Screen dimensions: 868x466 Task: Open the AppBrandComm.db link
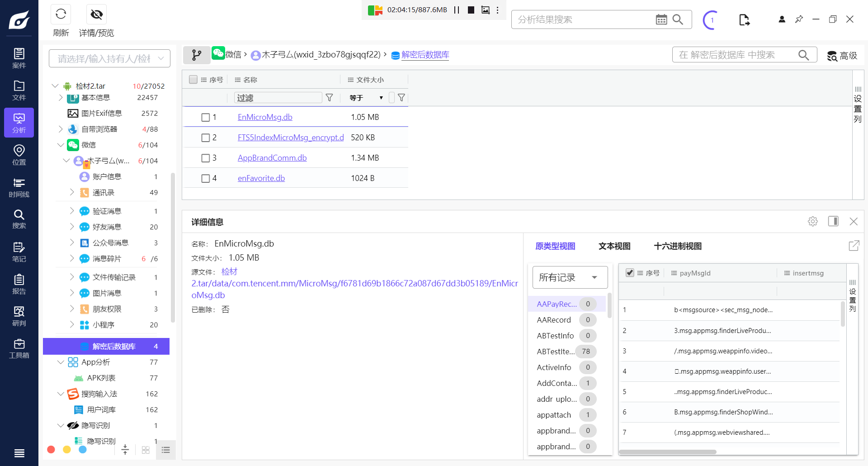click(x=272, y=158)
